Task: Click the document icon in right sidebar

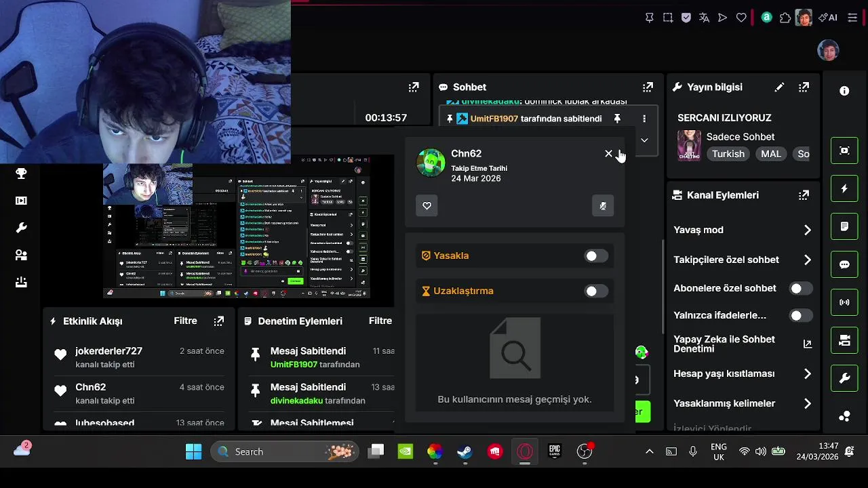Action: click(844, 226)
